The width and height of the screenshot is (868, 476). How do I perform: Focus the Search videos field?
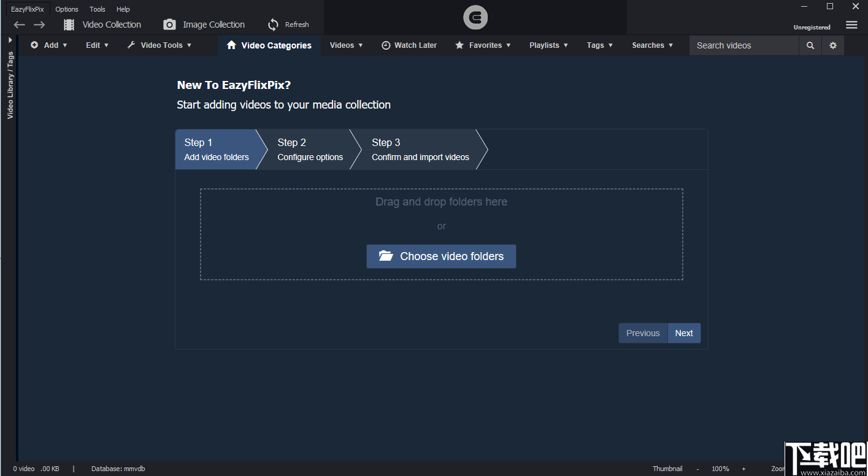pos(744,45)
